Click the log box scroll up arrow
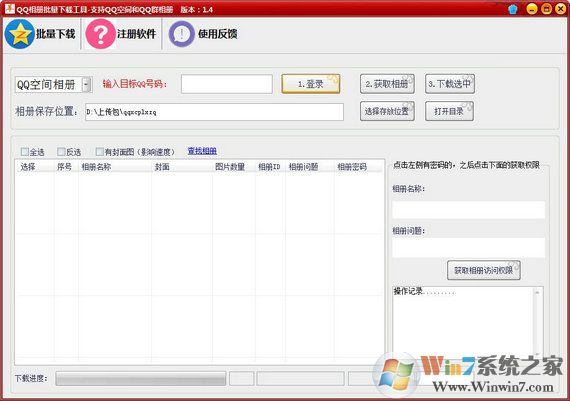This screenshot has width=570, height=401. click(x=537, y=292)
